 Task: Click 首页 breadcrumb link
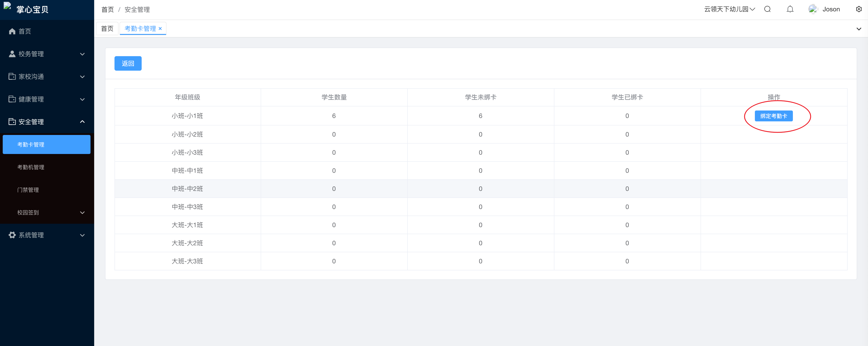(107, 10)
